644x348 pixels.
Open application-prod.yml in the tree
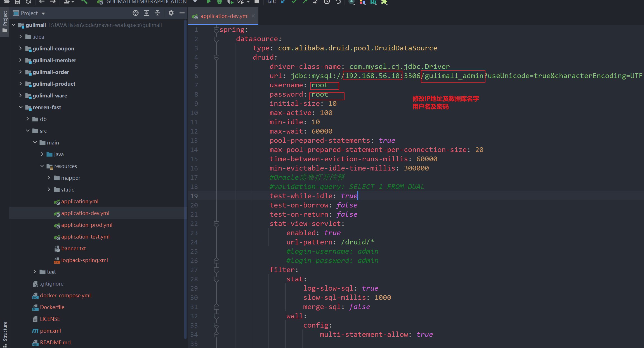(x=87, y=225)
